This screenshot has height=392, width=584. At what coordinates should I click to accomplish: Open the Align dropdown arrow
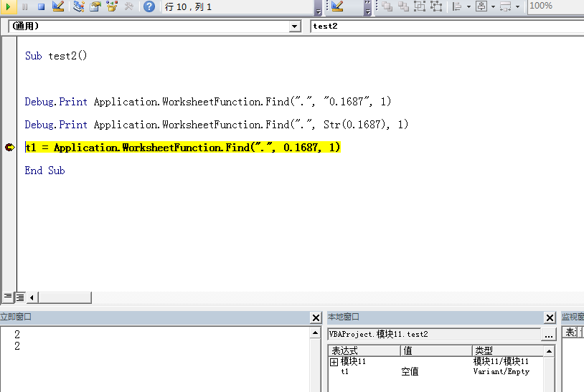click(x=468, y=6)
